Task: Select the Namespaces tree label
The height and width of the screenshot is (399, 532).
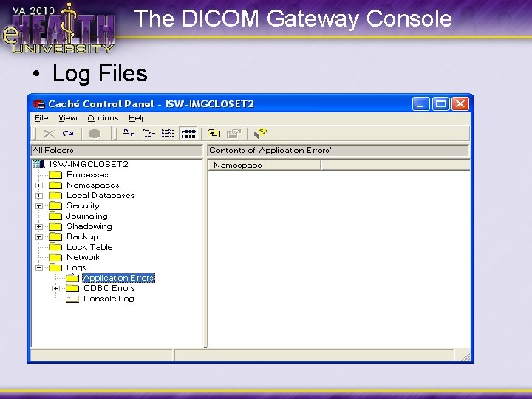Action: click(92, 185)
